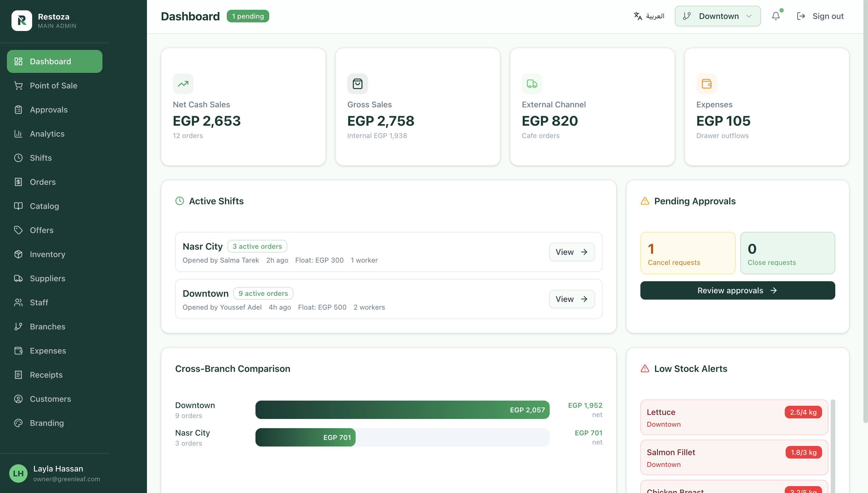Click the Expenses EGP 105 value
868x493 pixels.
coord(723,121)
